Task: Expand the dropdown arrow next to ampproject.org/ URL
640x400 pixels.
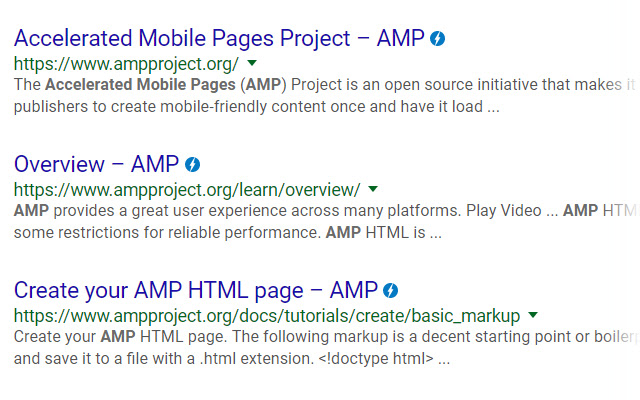Action: click(x=252, y=63)
